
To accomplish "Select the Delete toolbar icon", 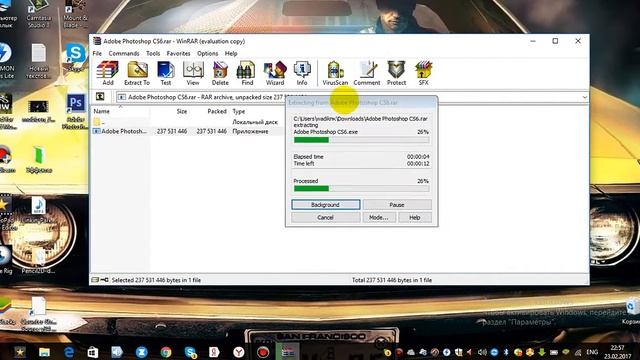I will point(220,73).
